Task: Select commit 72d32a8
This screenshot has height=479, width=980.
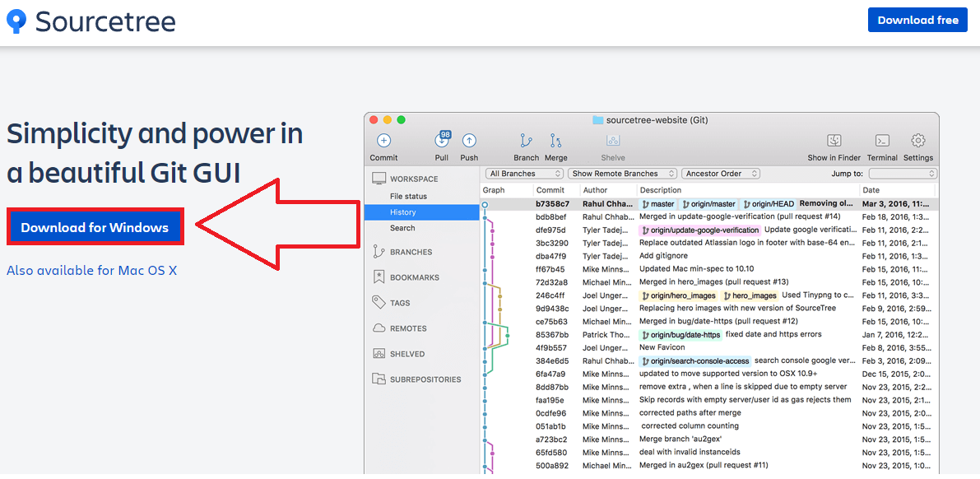Action: point(709,282)
